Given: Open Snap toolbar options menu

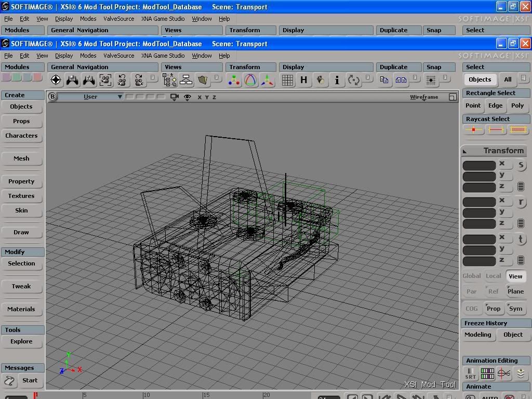Looking at the screenshot, I should [445, 77].
